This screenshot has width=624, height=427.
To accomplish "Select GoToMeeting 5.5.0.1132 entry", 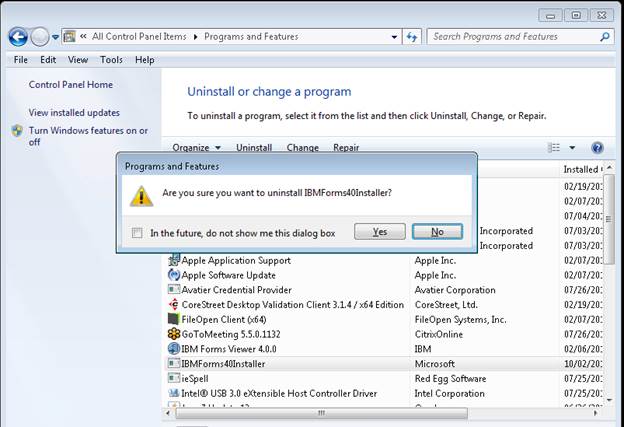I will (x=231, y=334).
